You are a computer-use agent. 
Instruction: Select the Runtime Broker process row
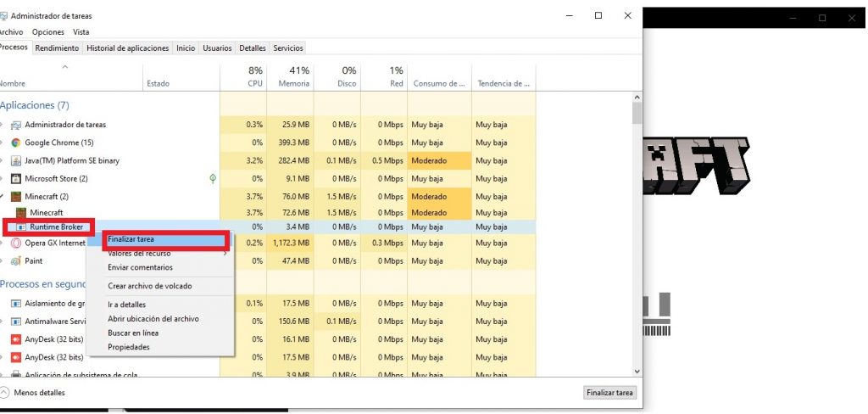(x=267, y=227)
